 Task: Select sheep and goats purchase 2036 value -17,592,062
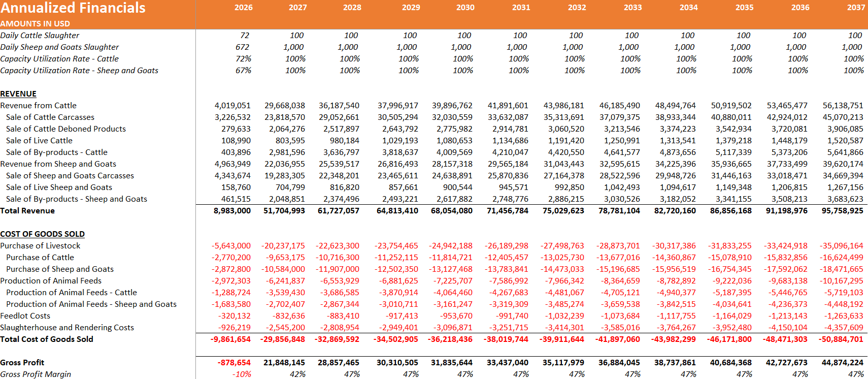point(786,269)
